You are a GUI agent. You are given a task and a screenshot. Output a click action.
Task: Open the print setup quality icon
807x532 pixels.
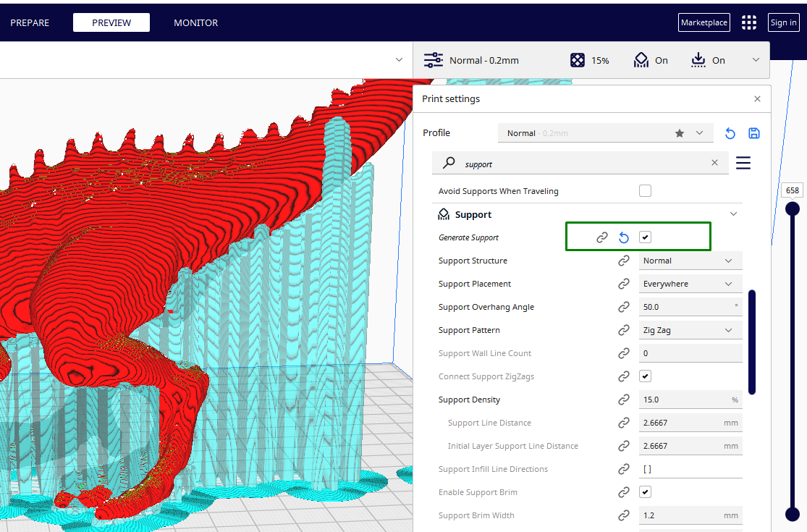click(433, 60)
